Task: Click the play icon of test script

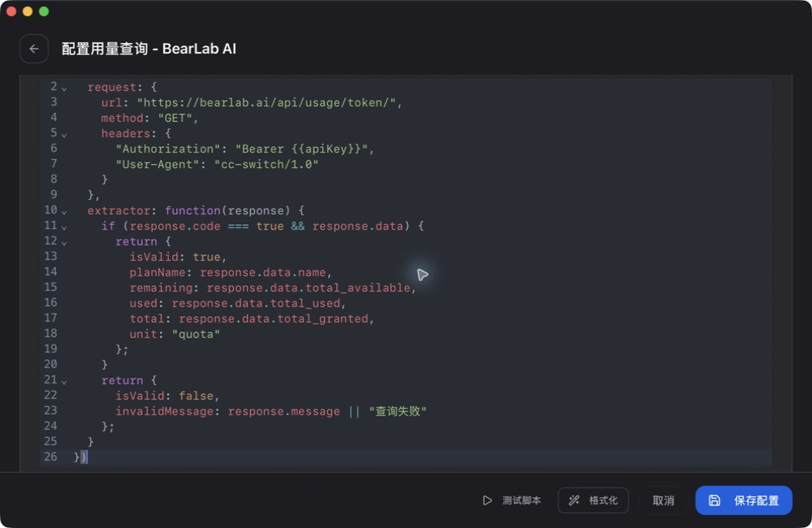Action: click(487, 500)
